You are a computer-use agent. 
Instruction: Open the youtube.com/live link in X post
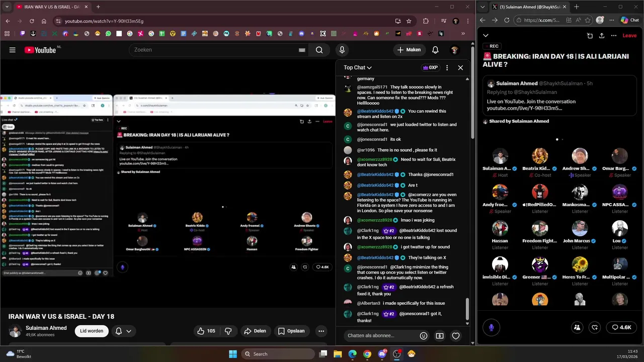tap(524, 108)
